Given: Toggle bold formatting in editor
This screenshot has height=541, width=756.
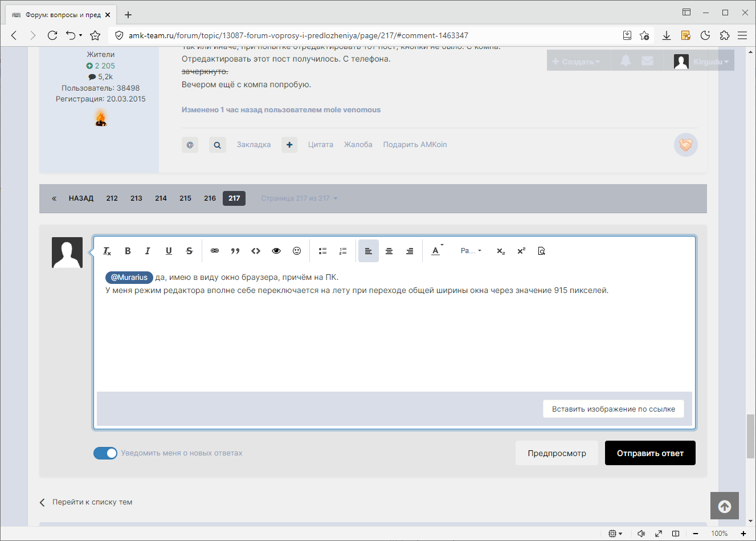Looking at the screenshot, I should [x=128, y=251].
